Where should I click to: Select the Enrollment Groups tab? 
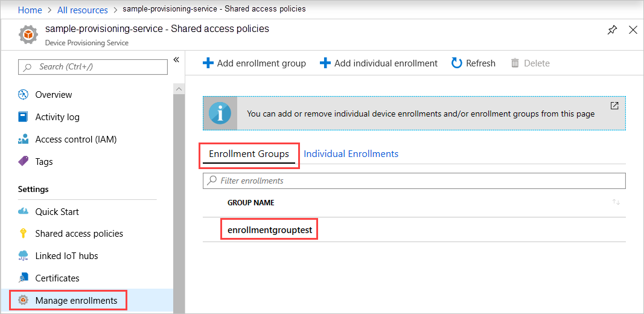(249, 154)
